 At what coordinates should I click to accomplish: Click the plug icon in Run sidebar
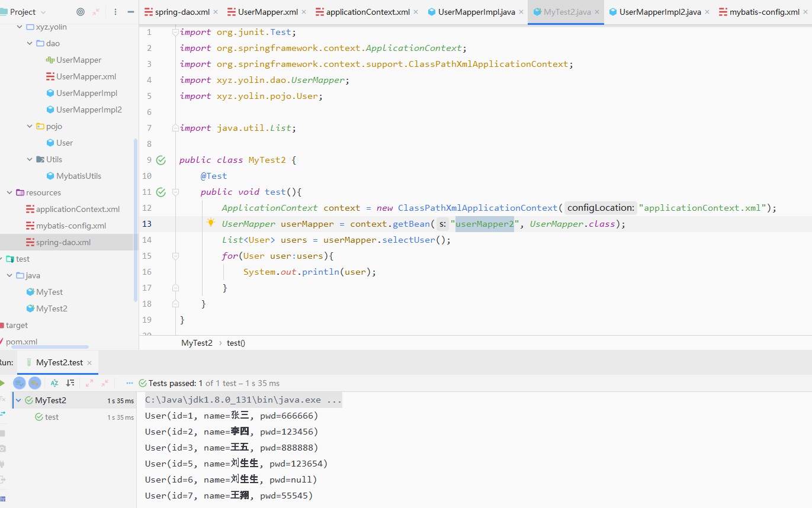(x=2, y=464)
